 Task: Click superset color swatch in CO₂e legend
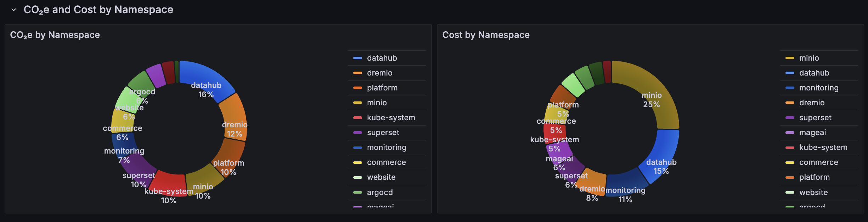pyautogui.click(x=357, y=132)
